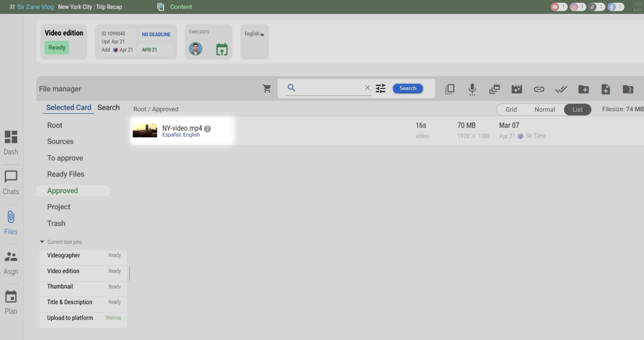Click the zip archive folder icon
Image resolution: width=644 pixels, height=340 pixels.
[x=628, y=89]
